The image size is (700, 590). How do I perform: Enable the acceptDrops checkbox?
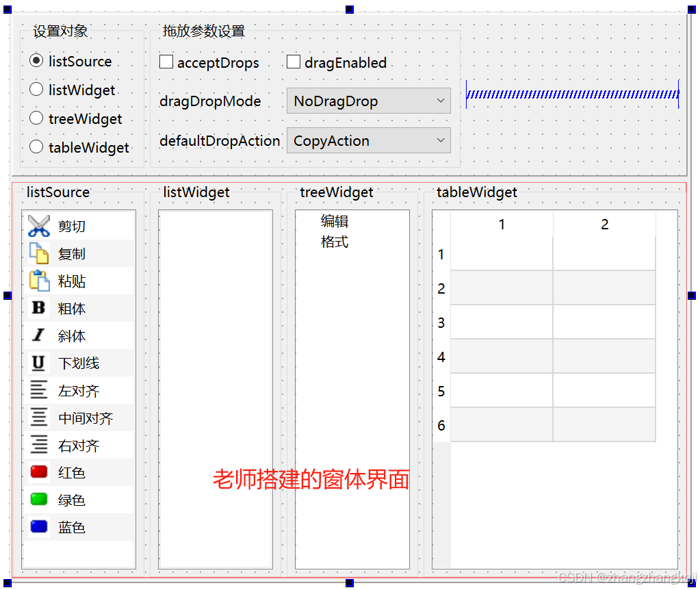coord(166,62)
